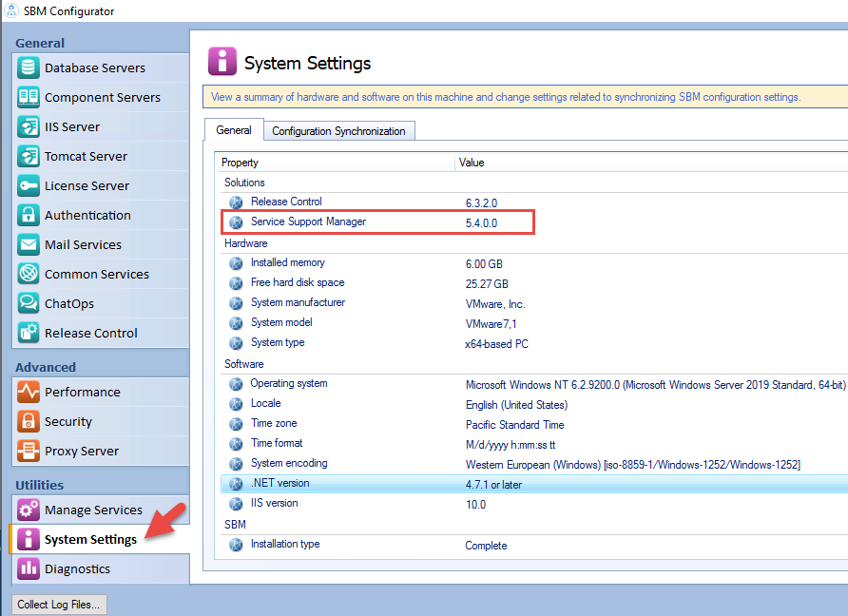This screenshot has width=848, height=616.
Task: Click globe icon next to .NET version
Action: point(236,484)
